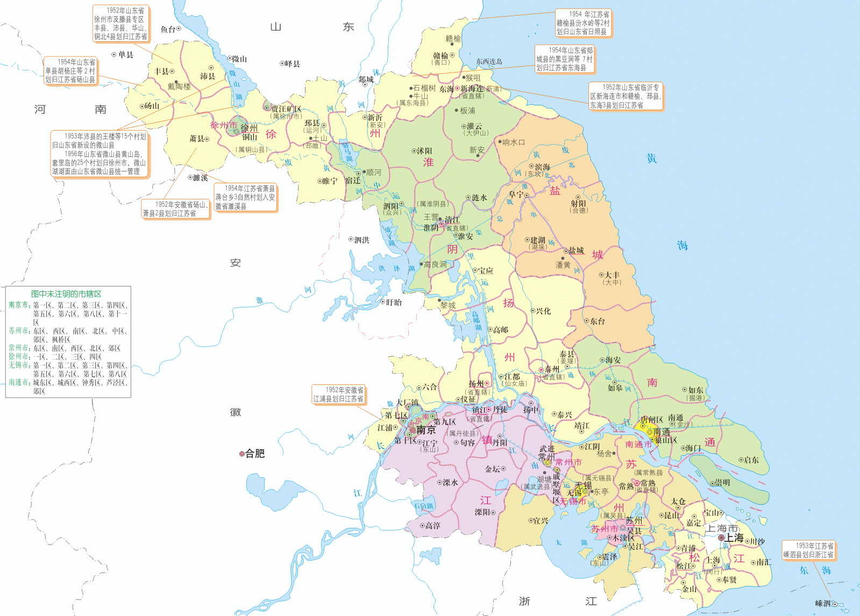Click the 1952年山东省临沂专区 annotation box
The height and width of the screenshot is (616, 860).
[x=626, y=96]
